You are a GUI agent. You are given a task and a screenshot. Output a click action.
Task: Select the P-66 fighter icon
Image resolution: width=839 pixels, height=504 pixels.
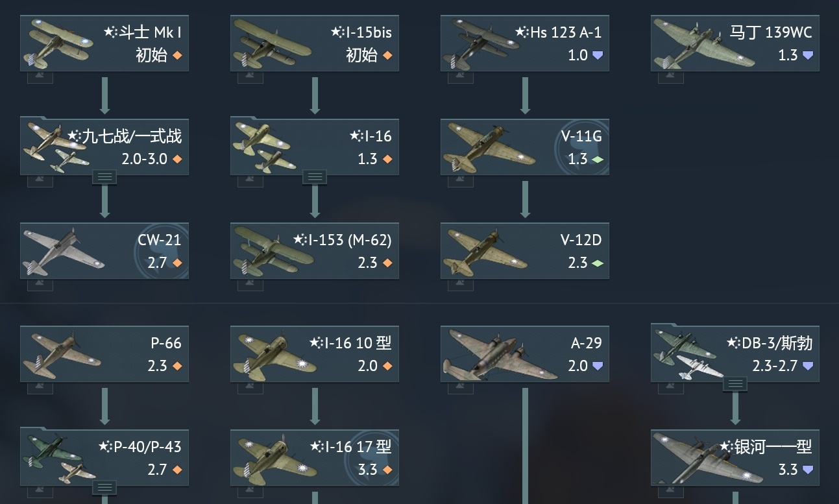pos(104,354)
